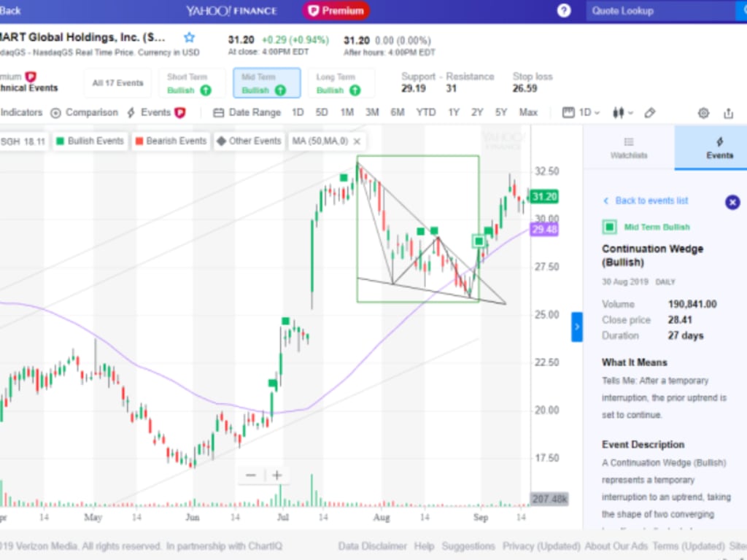This screenshot has width=747, height=560.
Task: Open the Premium badge button
Action: [x=336, y=10]
